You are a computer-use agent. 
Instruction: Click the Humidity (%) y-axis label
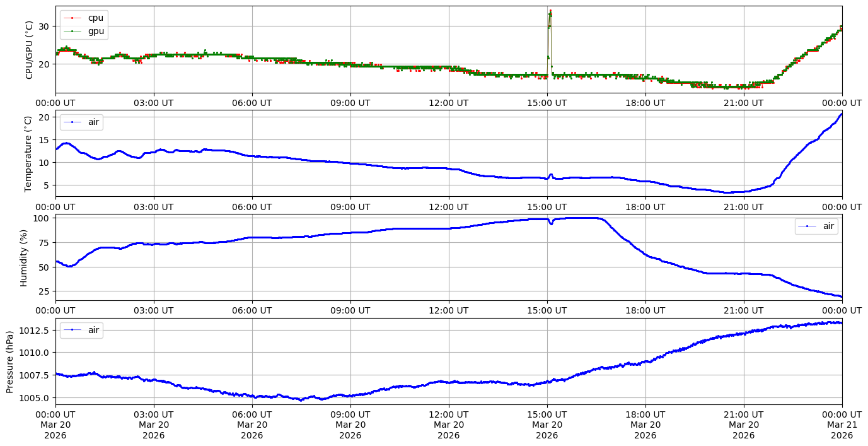[x=24, y=257]
